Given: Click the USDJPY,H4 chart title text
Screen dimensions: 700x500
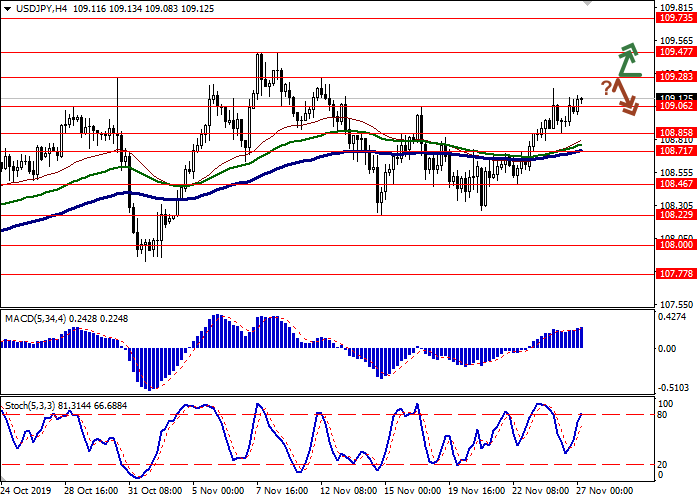Looking at the screenshot, I should click(x=34, y=7).
